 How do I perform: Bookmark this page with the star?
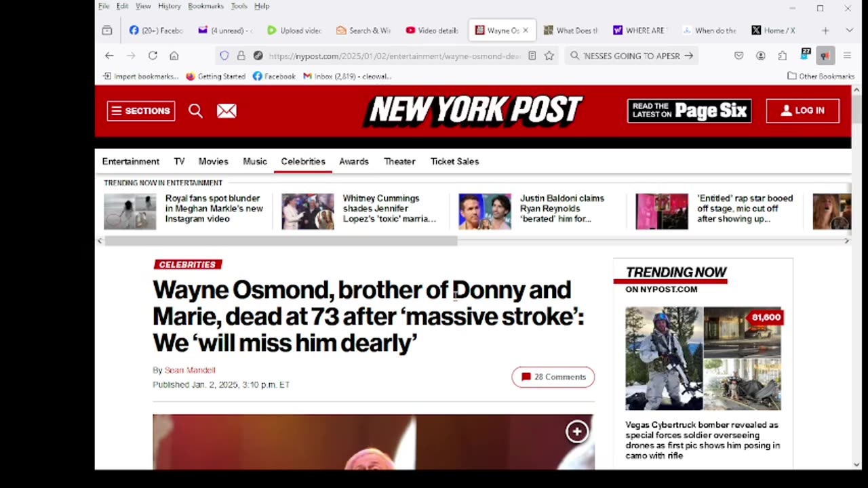click(549, 56)
